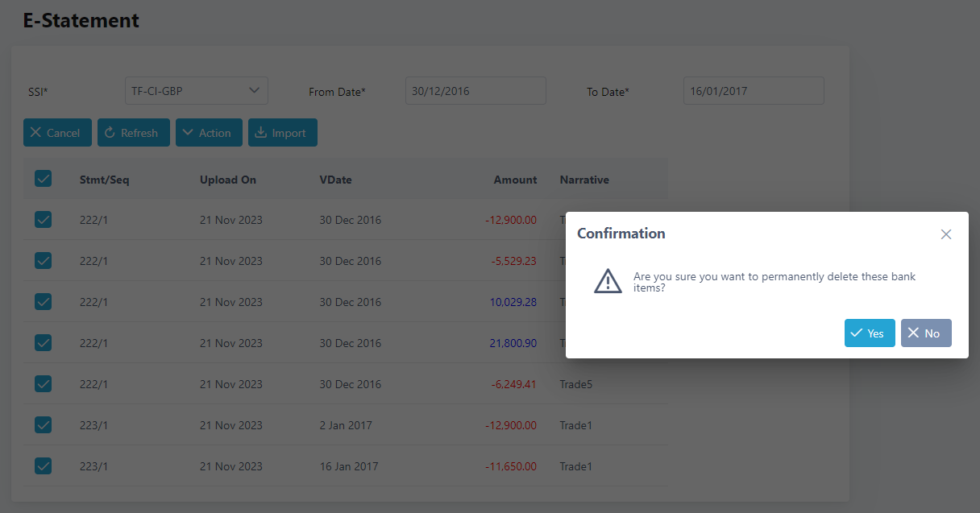Toggle the select-all header checkbox
Image resolution: width=980 pixels, height=513 pixels.
[x=44, y=179]
